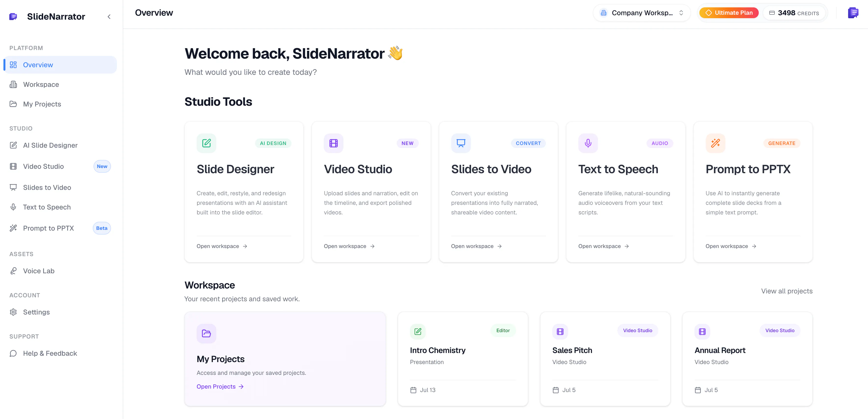Open Help & Feedback in the sidebar

(x=60, y=353)
